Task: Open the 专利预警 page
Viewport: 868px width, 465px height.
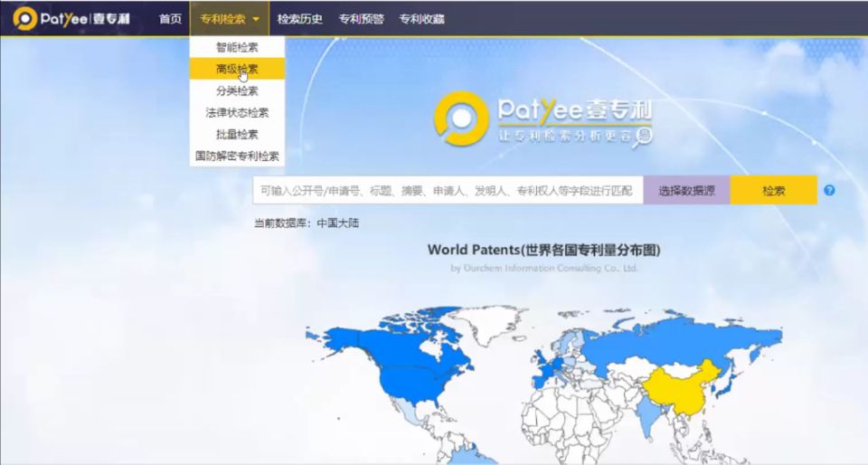Action: (x=361, y=19)
